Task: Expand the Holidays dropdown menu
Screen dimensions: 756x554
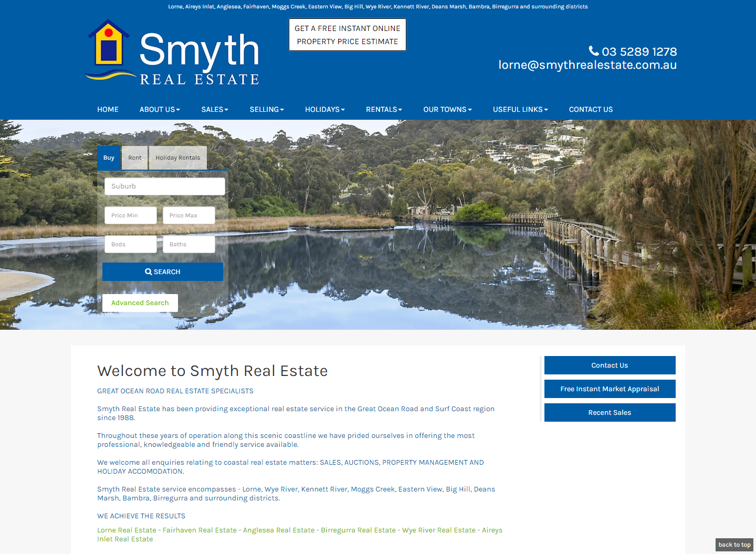Action: click(325, 109)
